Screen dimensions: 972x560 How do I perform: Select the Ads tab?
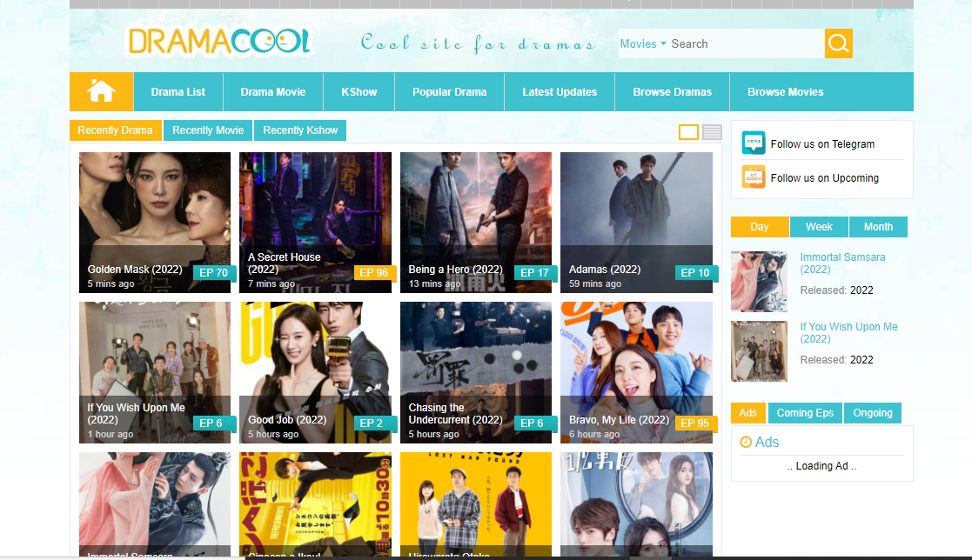pos(748,412)
